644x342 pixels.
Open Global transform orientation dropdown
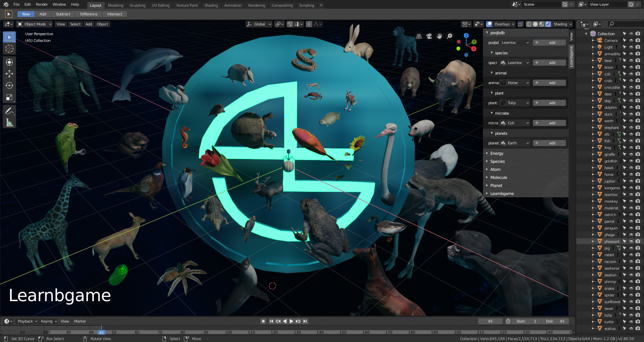pyautogui.click(x=259, y=24)
